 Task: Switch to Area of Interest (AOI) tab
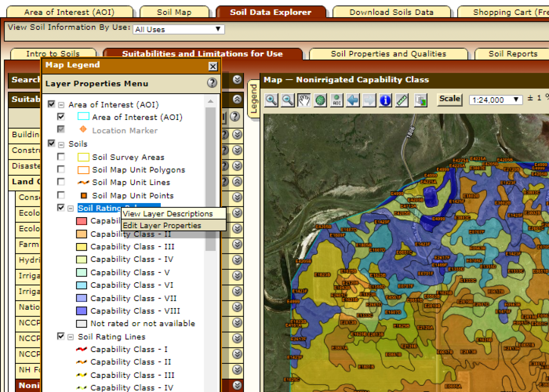tap(69, 12)
